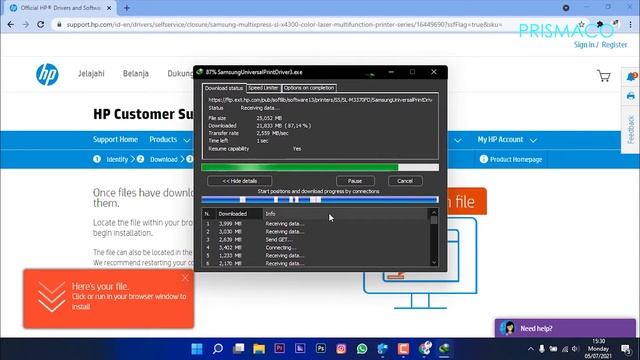Click the round down-arrow icon in Chrome title bar
The image size is (640, 360).
566,8
